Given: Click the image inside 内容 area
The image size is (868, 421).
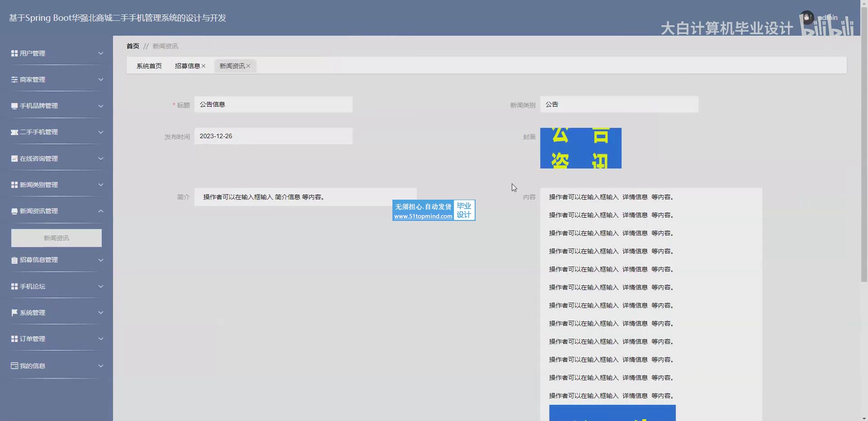Looking at the screenshot, I should pos(613,413).
